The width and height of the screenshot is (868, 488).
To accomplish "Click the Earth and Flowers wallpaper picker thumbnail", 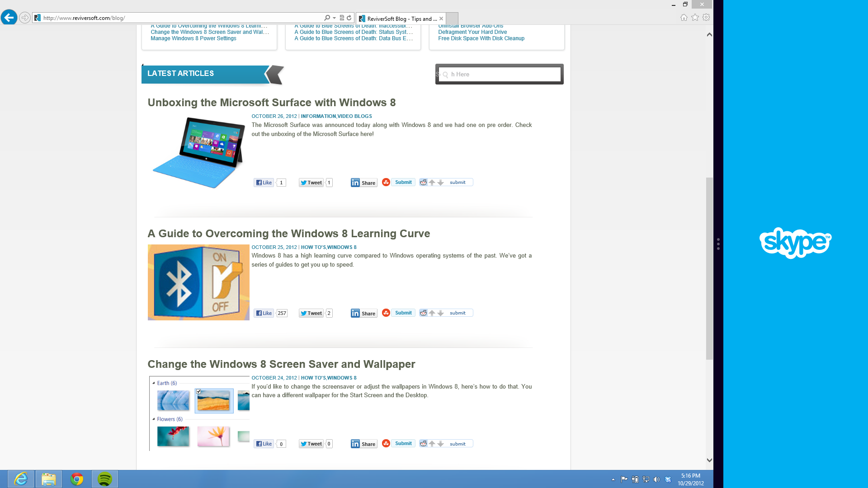I will click(199, 413).
